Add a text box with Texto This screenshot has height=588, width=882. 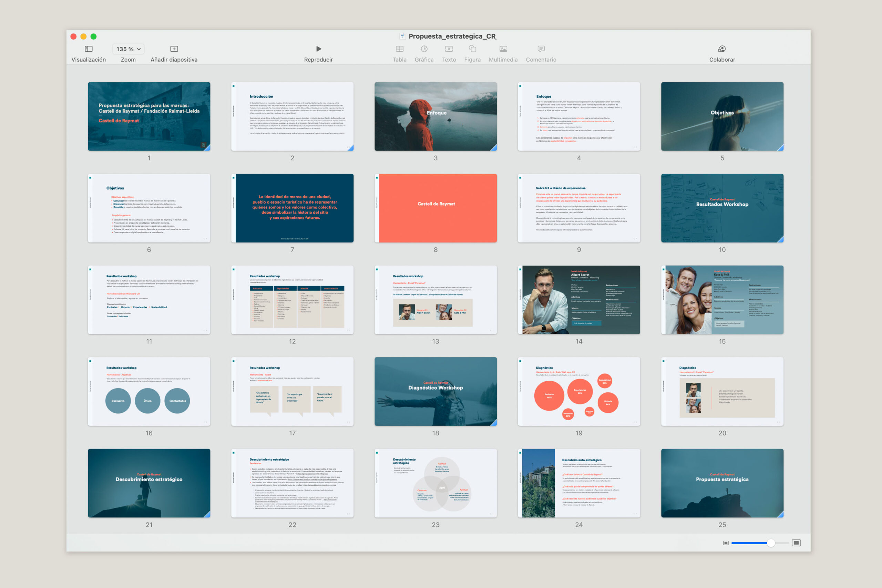449,49
